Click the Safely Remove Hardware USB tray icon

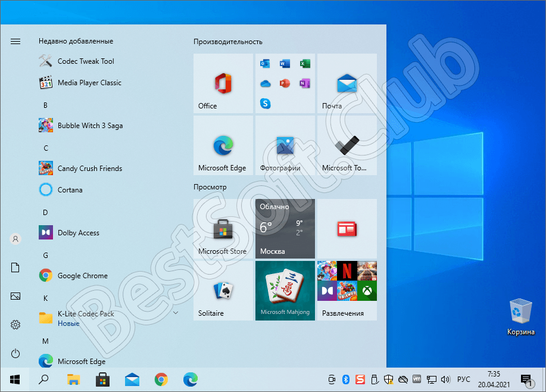375,379
